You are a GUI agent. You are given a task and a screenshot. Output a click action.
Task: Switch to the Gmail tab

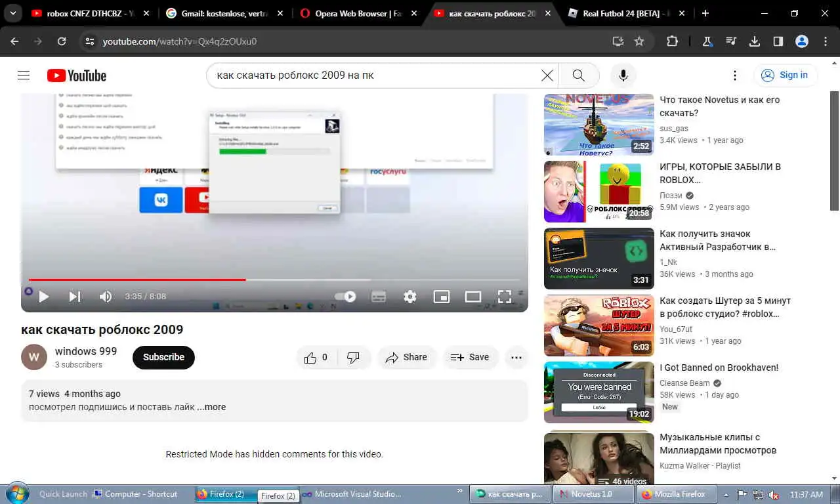click(224, 13)
